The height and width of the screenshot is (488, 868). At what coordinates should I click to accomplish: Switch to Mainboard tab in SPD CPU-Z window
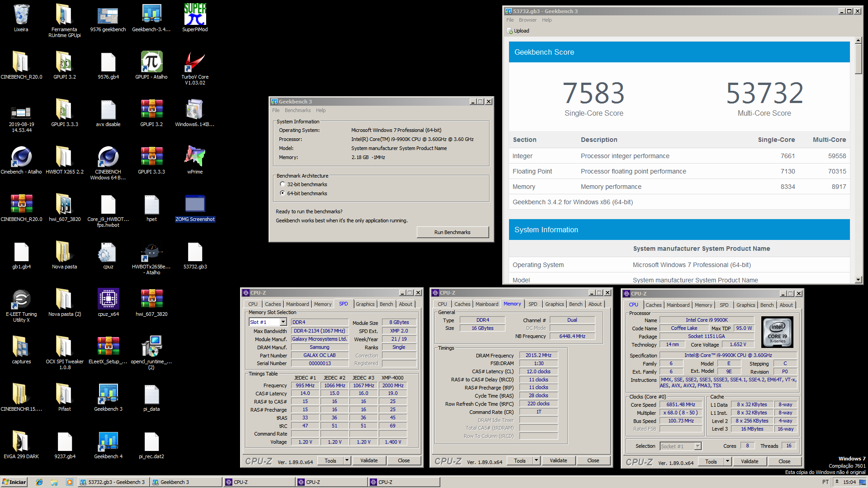point(297,304)
